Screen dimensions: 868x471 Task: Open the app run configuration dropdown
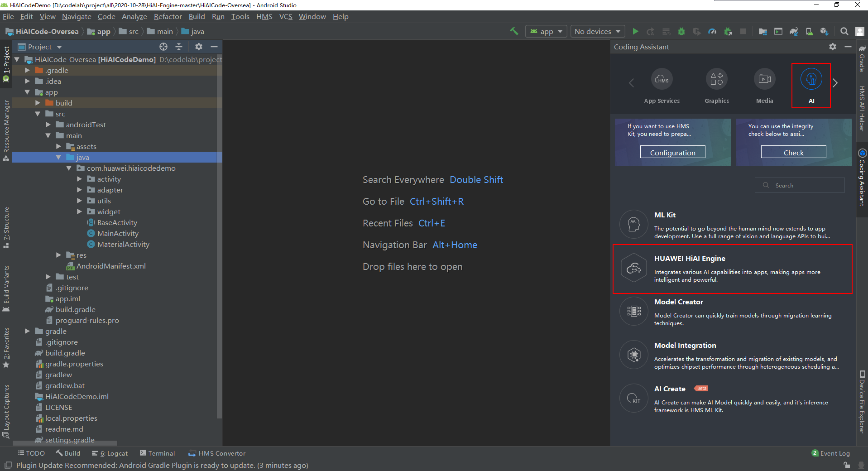pos(546,31)
